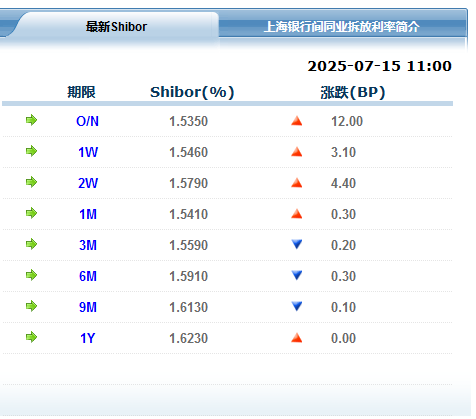Switch to the 最新Shibor tab
This screenshot has height=419, width=476.
coord(116,27)
